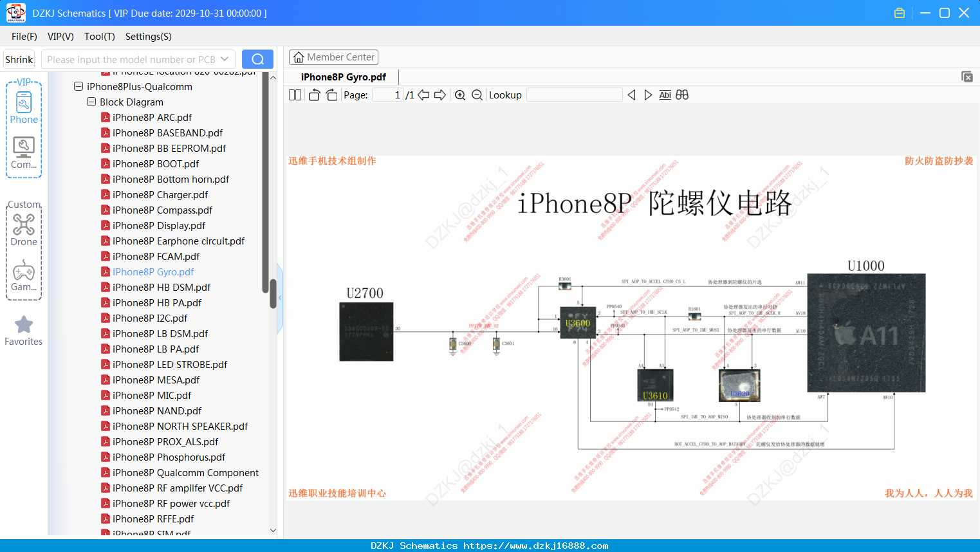The image size is (980, 552).
Task: Collapse the Block Diagram folder
Action: click(91, 102)
